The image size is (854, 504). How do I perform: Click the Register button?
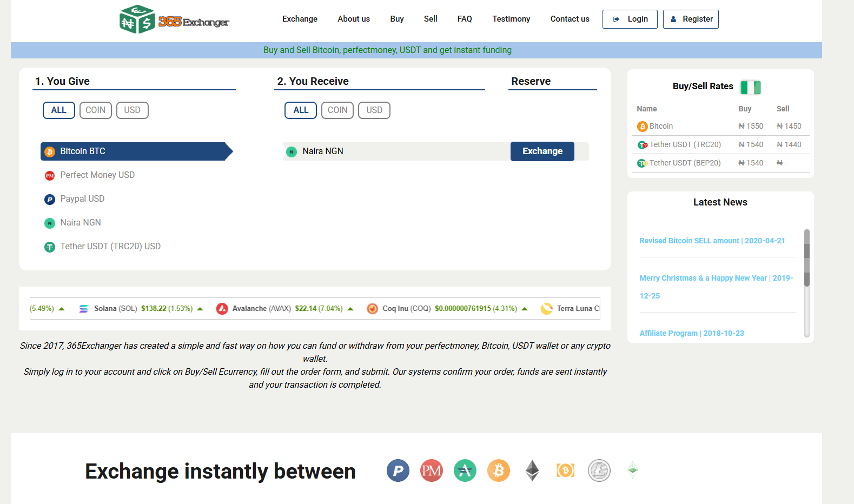(x=691, y=19)
